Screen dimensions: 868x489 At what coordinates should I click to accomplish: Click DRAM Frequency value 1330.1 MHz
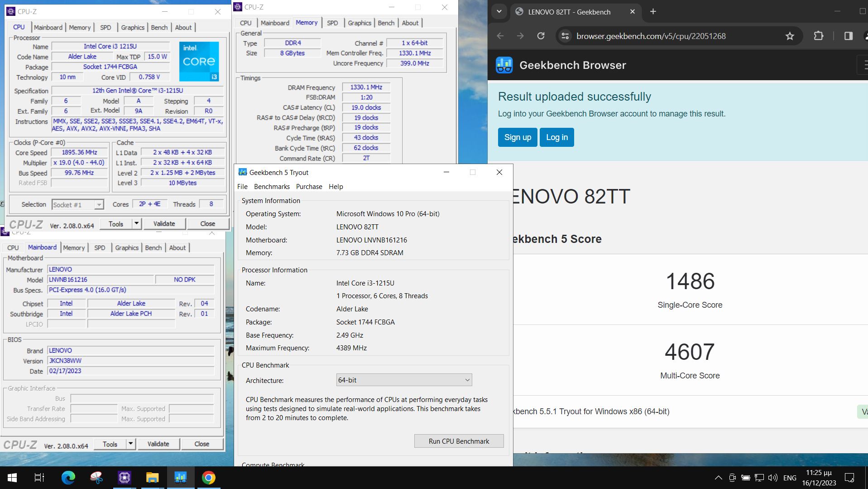point(366,87)
